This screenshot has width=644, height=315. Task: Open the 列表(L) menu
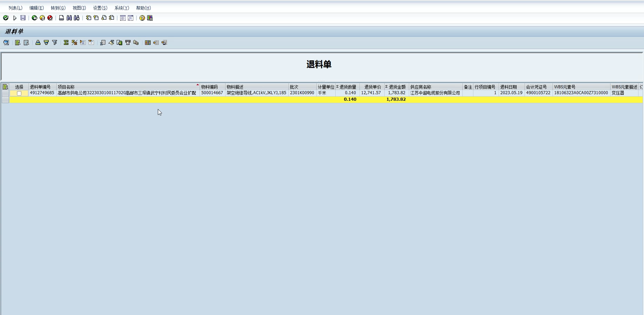(x=15, y=8)
